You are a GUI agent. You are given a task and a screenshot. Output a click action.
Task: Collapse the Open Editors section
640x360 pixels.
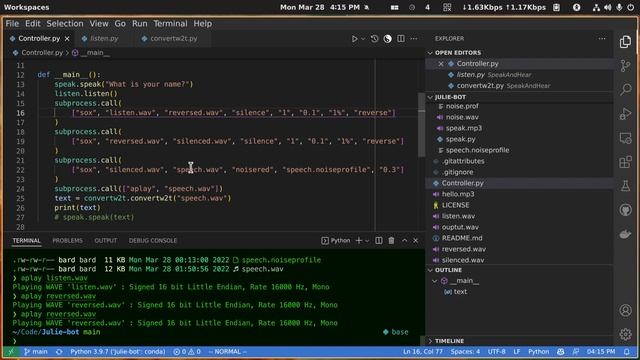click(x=430, y=53)
